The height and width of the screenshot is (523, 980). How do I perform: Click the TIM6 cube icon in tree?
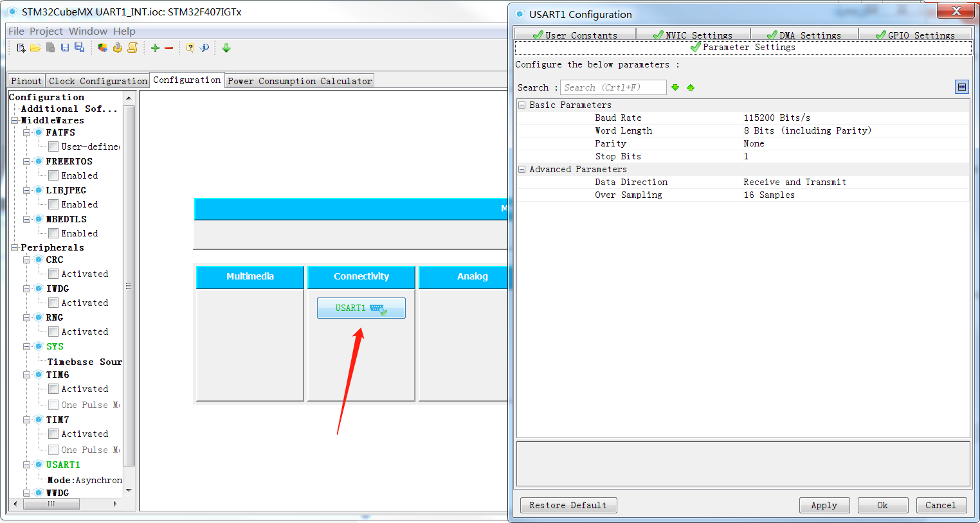click(39, 375)
